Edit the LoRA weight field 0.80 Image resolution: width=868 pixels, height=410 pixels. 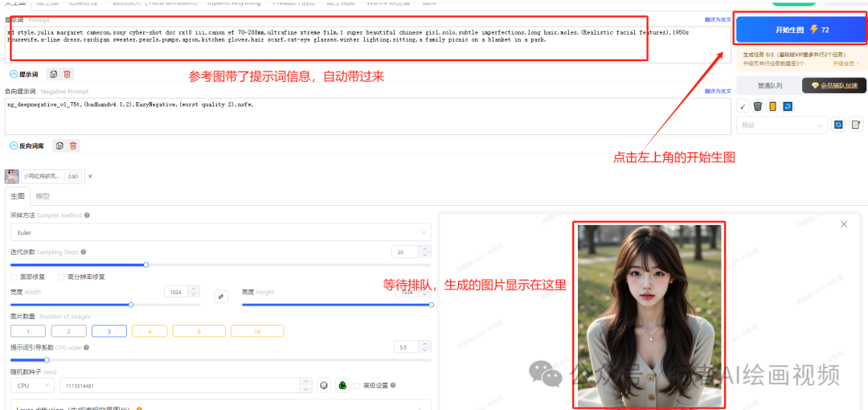pyautogui.click(x=73, y=176)
